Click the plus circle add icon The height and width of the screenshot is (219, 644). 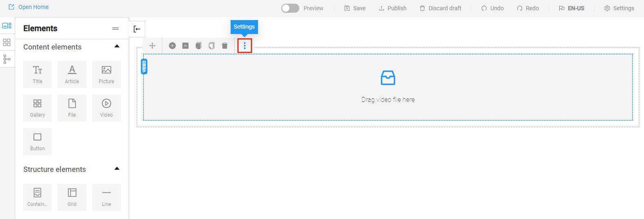tap(172, 46)
